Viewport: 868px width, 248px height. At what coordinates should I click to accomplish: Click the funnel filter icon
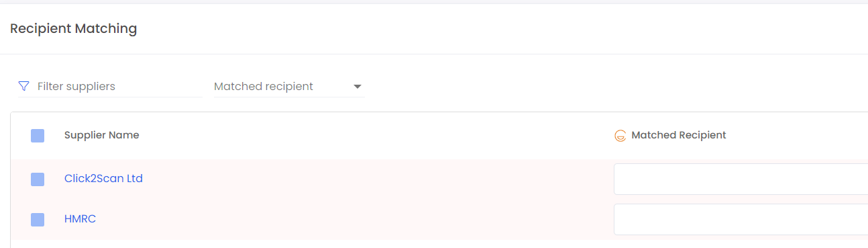pos(24,86)
